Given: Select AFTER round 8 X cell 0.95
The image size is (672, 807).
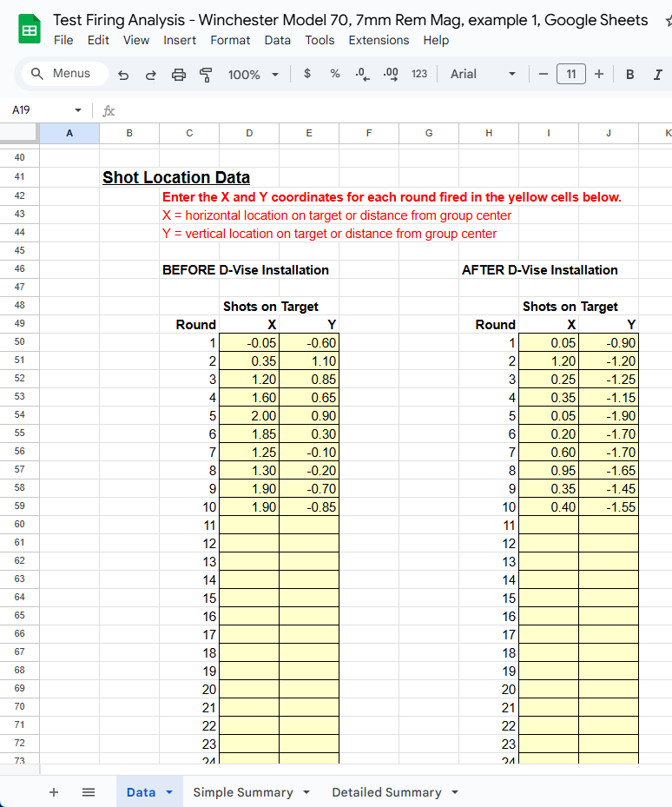Looking at the screenshot, I should (x=549, y=471).
